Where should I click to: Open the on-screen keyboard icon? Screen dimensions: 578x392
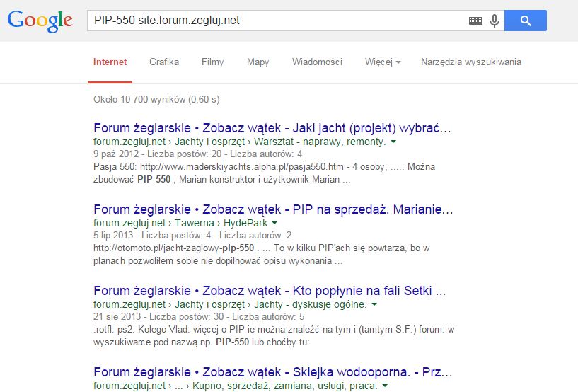pyautogui.click(x=476, y=21)
